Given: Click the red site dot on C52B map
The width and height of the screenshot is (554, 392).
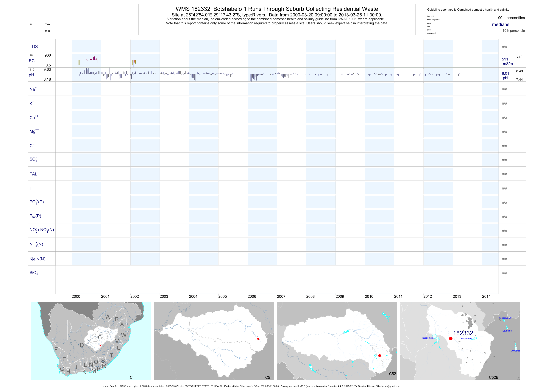Looking at the screenshot, I should point(450,338).
